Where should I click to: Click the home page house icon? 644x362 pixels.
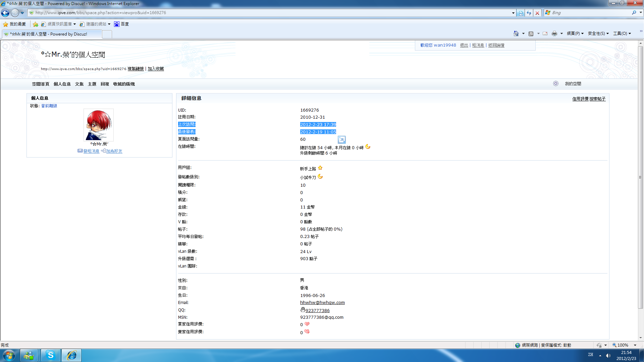516,34
